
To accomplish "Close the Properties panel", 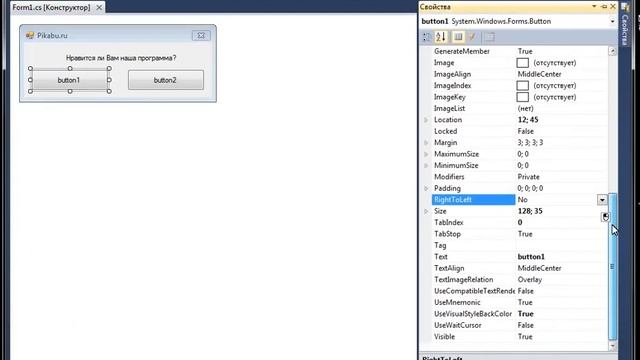I will 613,7.
